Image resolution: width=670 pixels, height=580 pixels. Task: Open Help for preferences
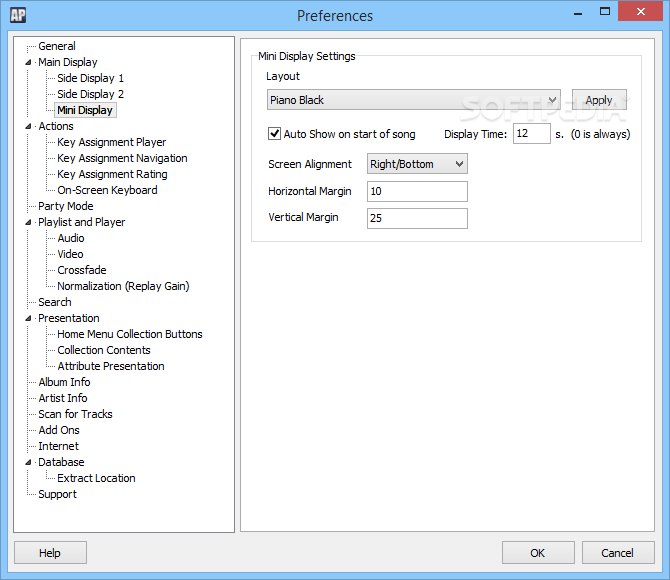(x=50, y=553)
